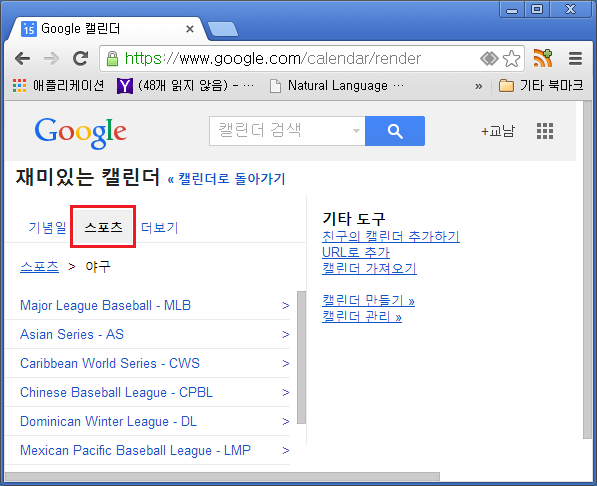Click the 스포츠 breadcrumb link
The height and width of the screenshot is (486, 597).
point(39,267)
